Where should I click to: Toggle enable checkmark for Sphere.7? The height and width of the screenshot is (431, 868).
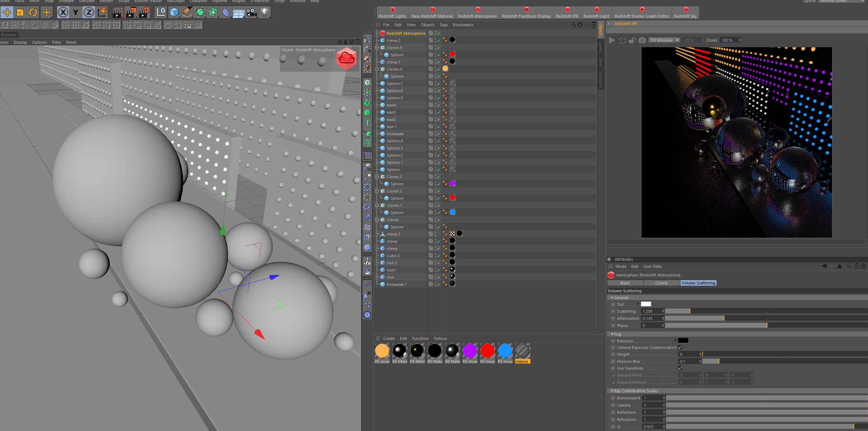[x=439, y=84]
